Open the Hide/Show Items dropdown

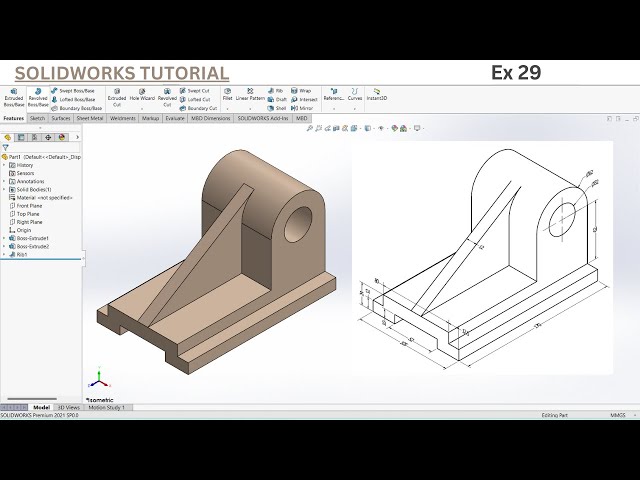pyautogui.click(x=382, y=129)
